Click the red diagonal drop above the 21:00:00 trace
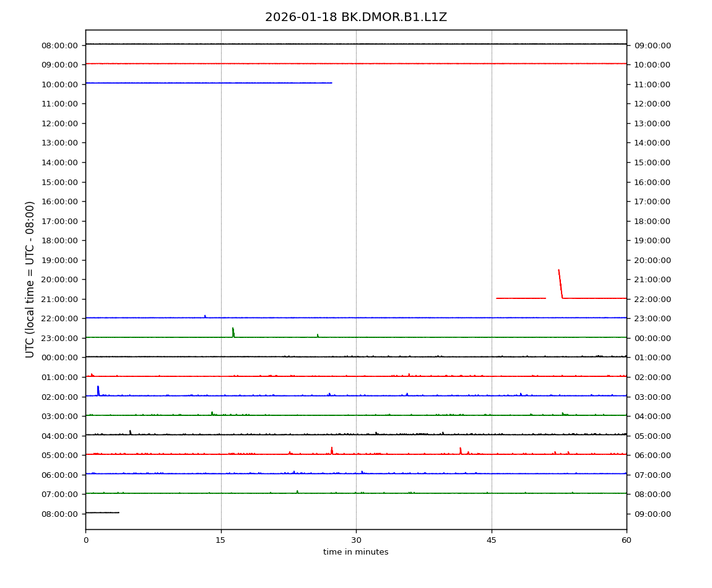 (560, 283)
